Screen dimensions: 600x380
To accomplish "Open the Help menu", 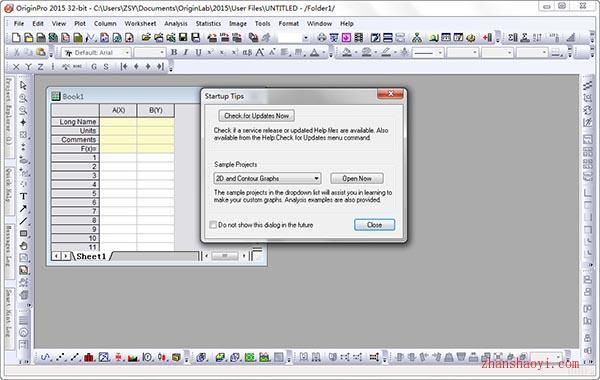I will coord(347,23).
